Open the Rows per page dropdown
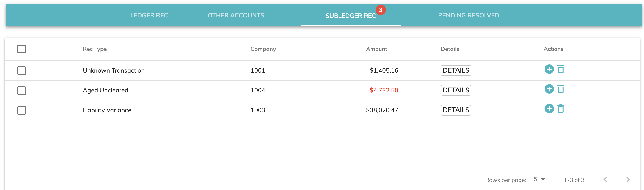 point(539,179)
